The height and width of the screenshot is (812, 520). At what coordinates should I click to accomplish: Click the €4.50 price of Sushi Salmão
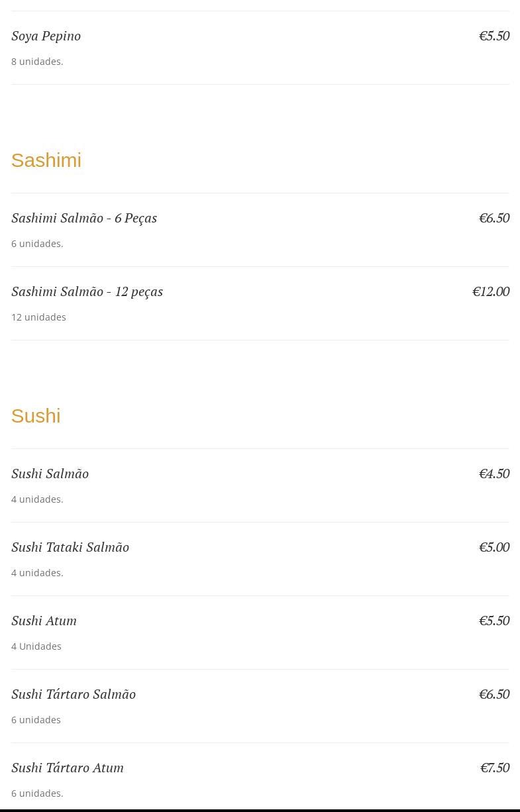coord(494,474)
